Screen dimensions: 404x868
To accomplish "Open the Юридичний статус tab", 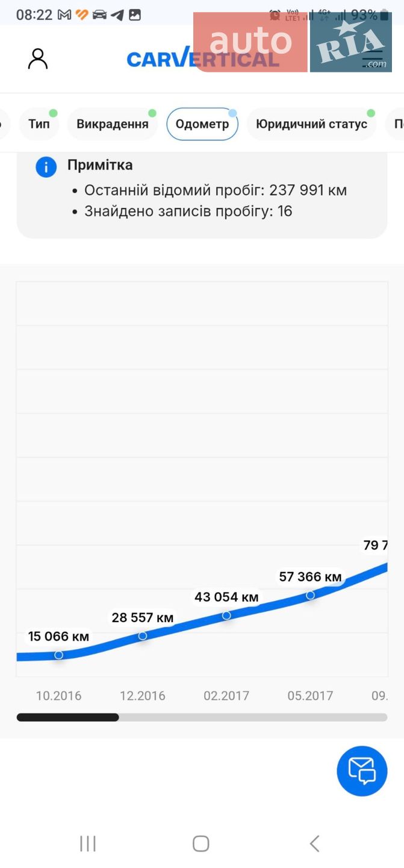I will tap(312, 124).
